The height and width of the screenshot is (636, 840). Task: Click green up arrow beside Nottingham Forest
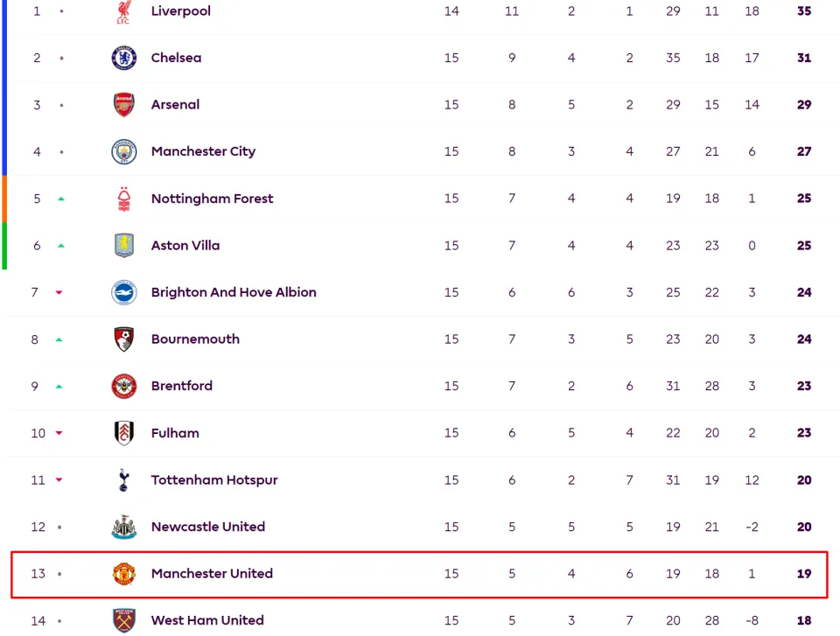point(61,199)
